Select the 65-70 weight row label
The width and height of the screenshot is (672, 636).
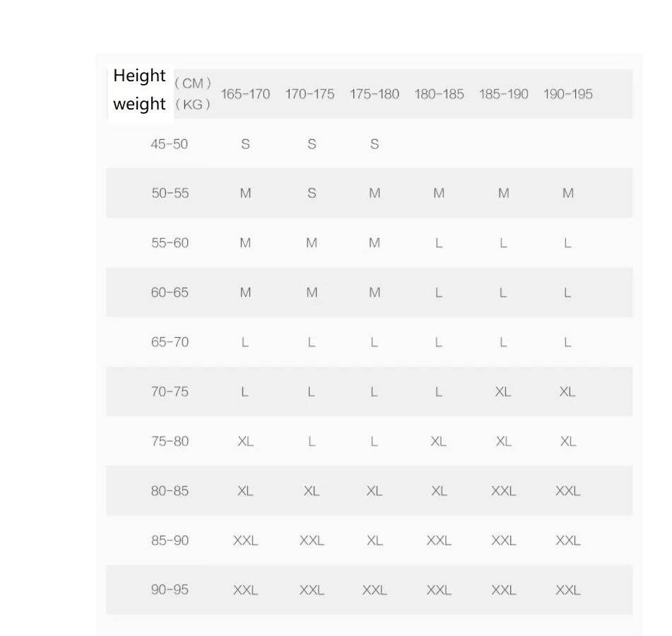[170, 342]
